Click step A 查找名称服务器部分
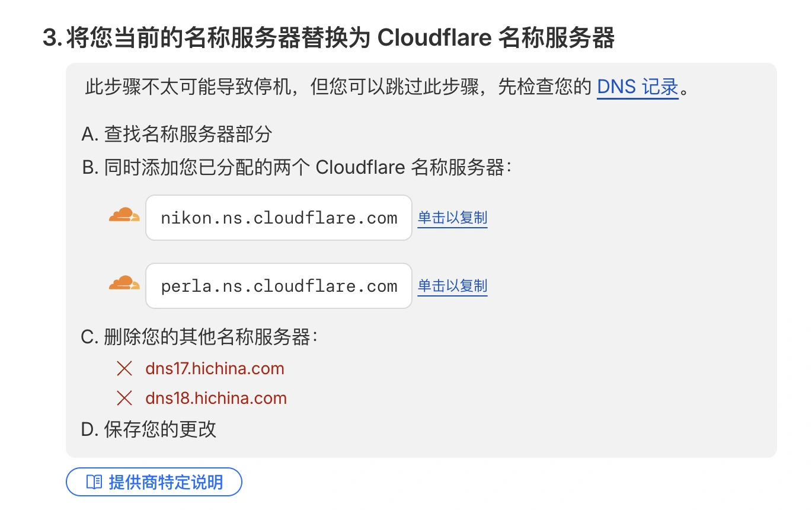This screenshot has width=812, height=510. [x=177, y=134]
